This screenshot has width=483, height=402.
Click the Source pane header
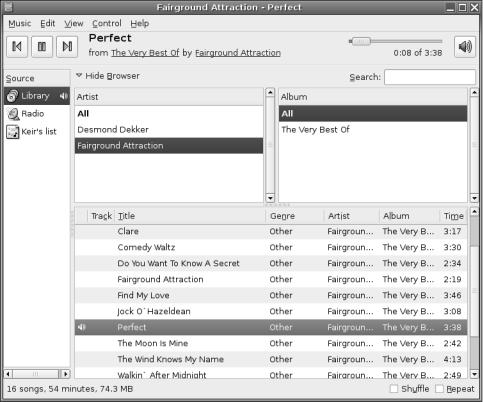pyautogui.click(x=37, y=79)
